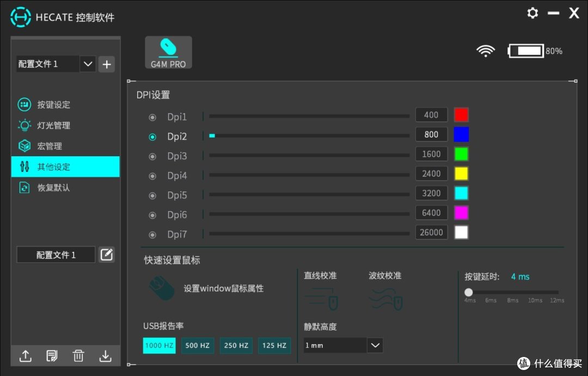Delete profile with trash icon
This screenshot has height=376, width=588.
[78, 356]
